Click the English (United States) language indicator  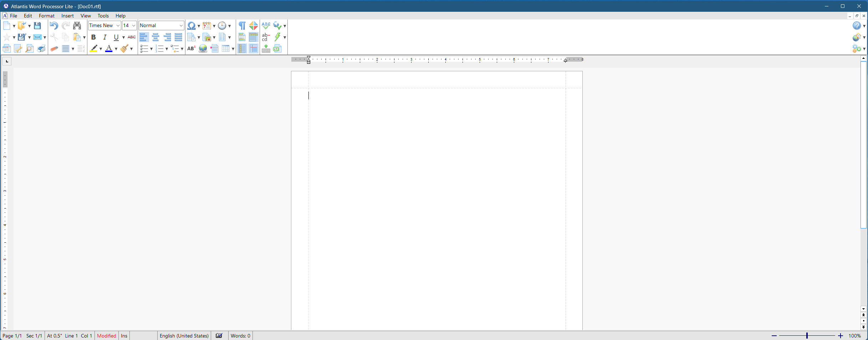[x=184, y=335]
